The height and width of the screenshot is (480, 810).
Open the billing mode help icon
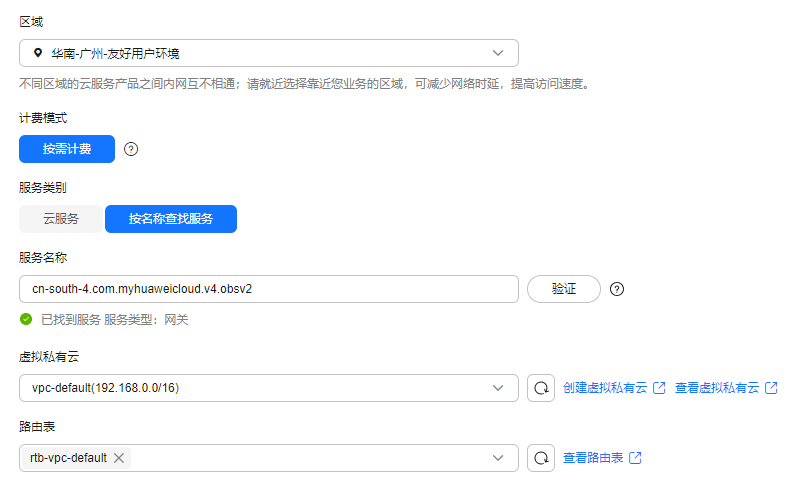[131, 149]
